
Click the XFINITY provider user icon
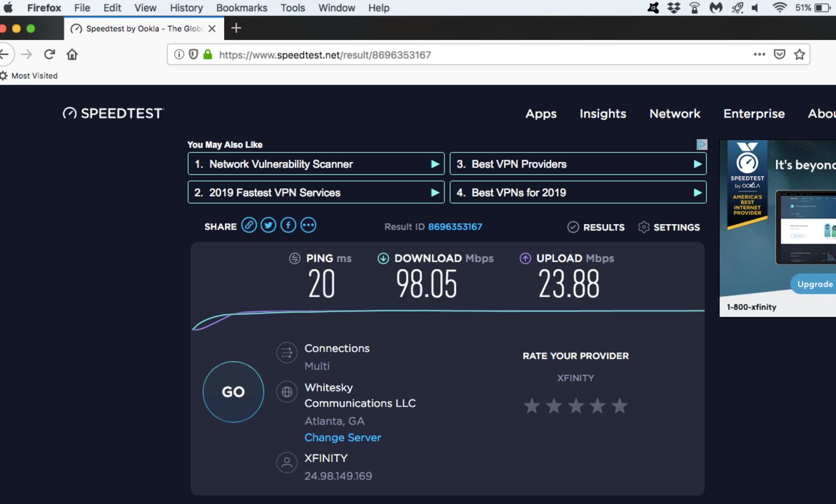287,463
